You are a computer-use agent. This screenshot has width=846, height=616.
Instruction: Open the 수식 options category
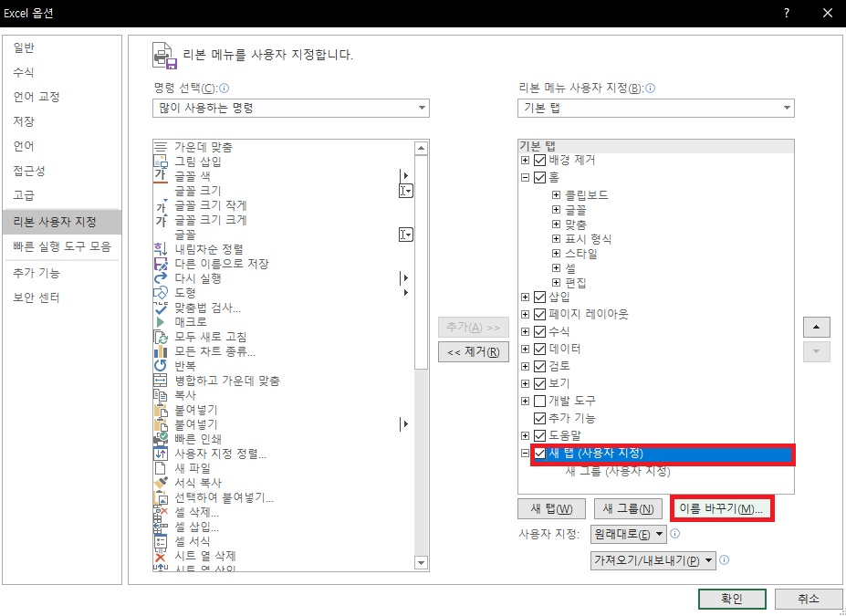pos(62,72)
